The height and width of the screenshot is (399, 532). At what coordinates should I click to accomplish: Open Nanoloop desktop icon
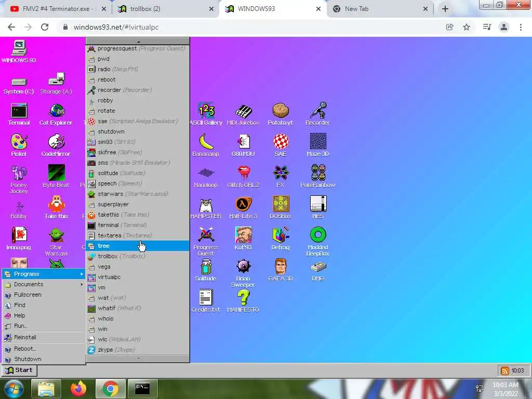206,177
